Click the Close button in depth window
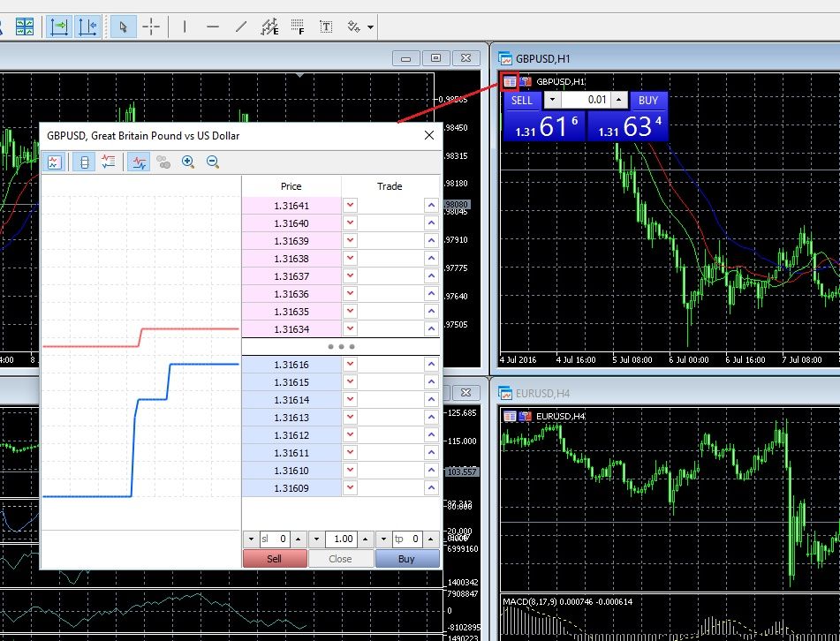 coord(341,559)
